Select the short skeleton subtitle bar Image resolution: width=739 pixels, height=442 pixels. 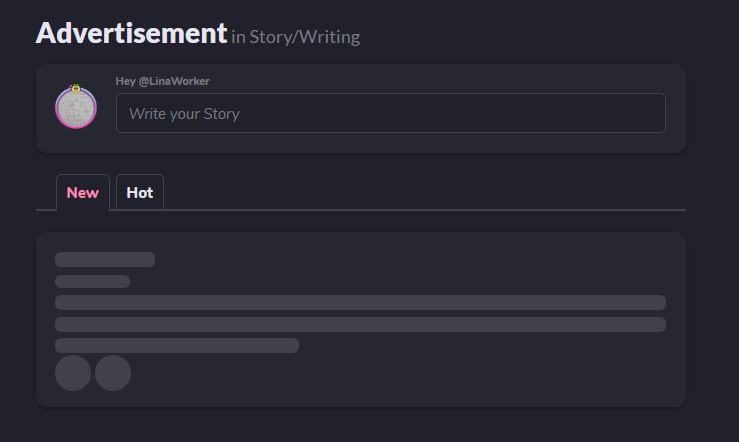pos(92,281)
